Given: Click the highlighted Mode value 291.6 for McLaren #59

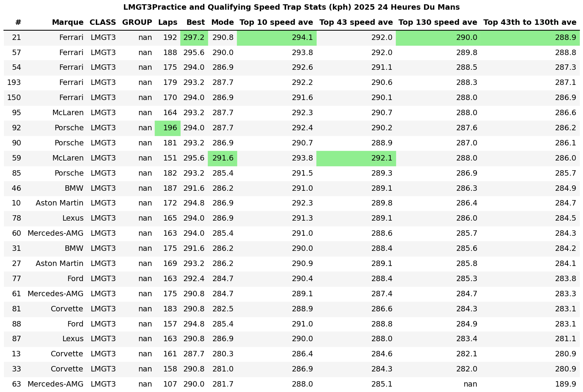Looking at the screenshot, I should (x=222, y=158).
